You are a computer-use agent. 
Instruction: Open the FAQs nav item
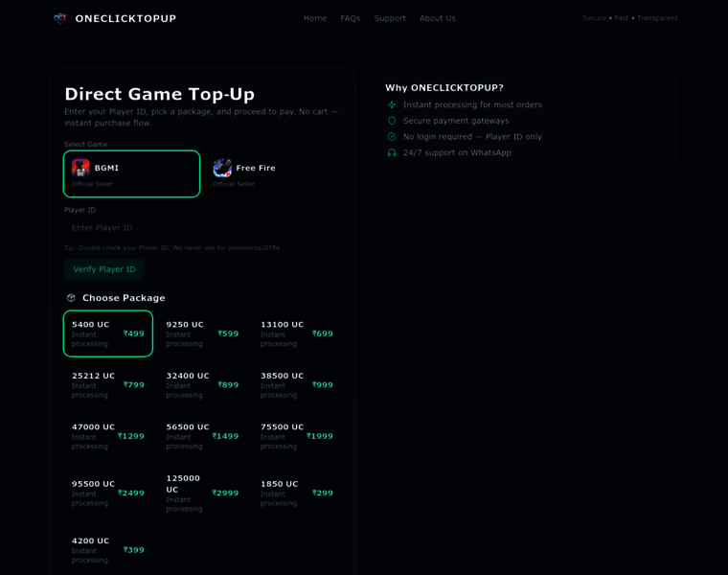350,18
